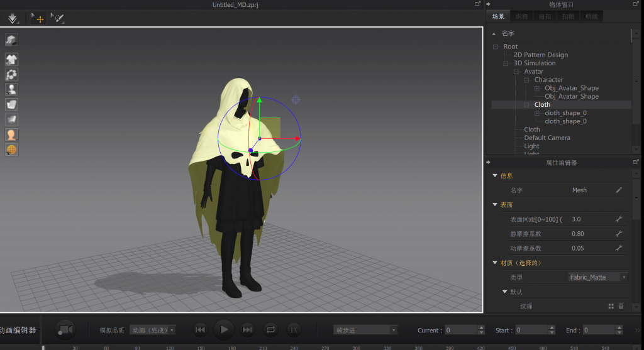Jump to the last animation frame

(x=247, y=329)
